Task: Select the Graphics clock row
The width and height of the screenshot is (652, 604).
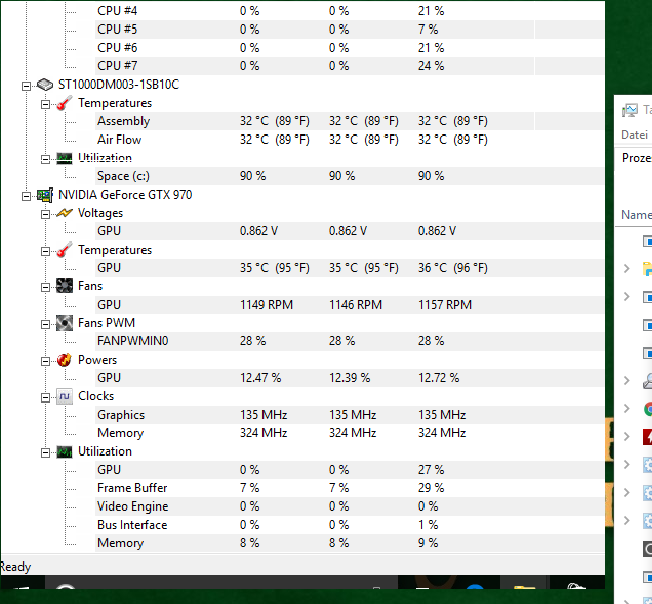Action: [349, 415]
